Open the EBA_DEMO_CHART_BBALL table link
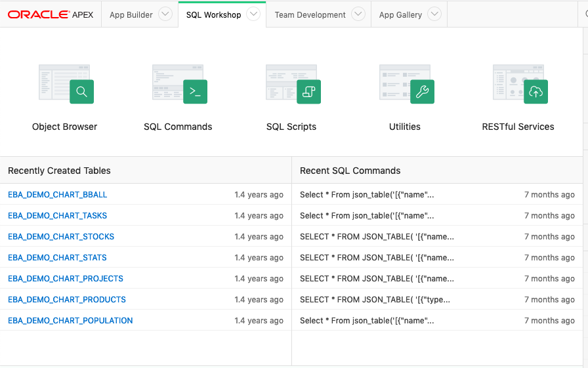Image resolution: width=588 pixels, height=368 pixels. (x=57, y=195)
